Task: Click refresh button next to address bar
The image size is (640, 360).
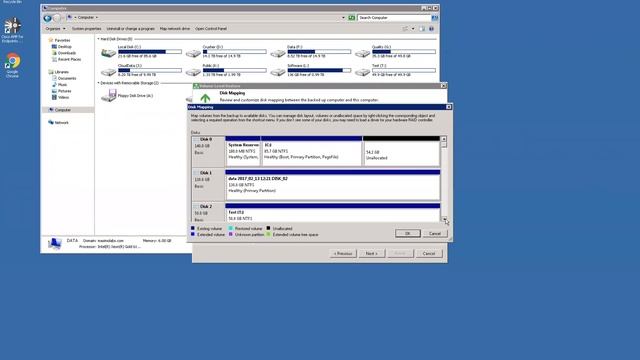Action: click(351, 18)
